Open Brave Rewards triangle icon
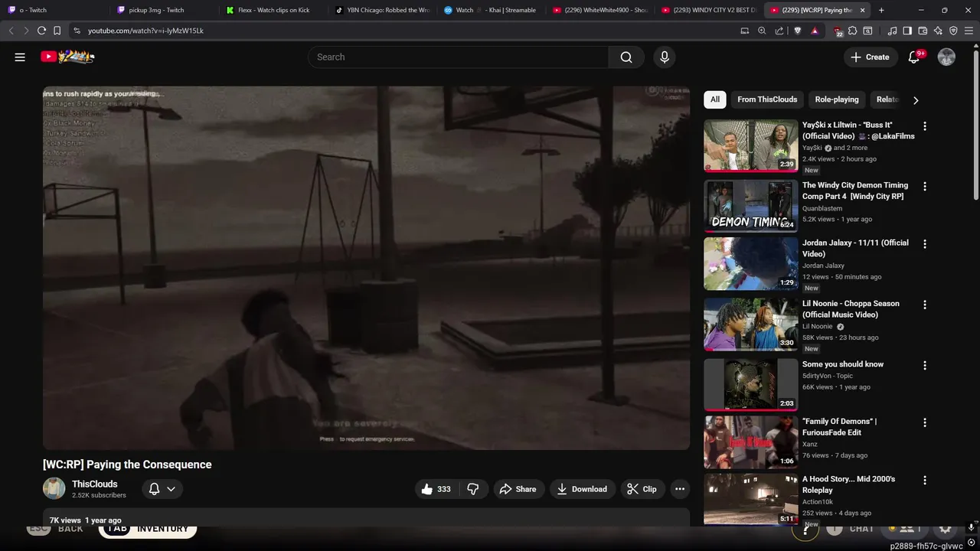This screenshot has height=551, width=980. [815, 31]
